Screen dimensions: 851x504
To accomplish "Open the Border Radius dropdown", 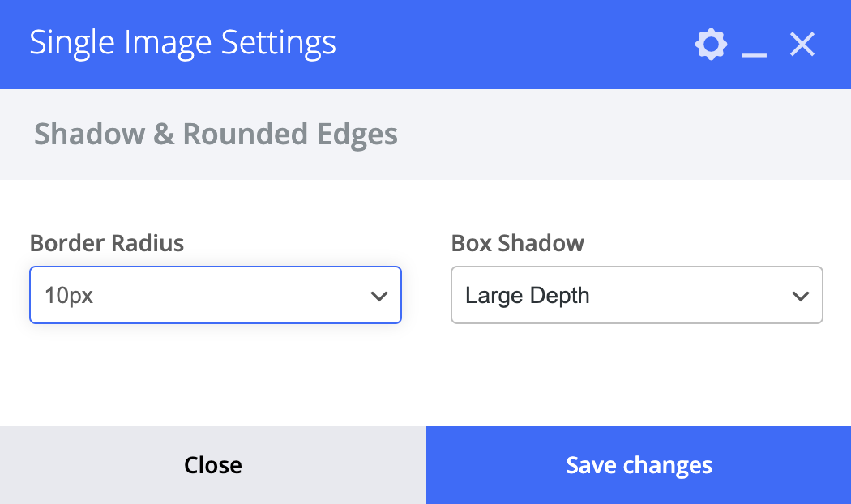I will coord(216,295).
